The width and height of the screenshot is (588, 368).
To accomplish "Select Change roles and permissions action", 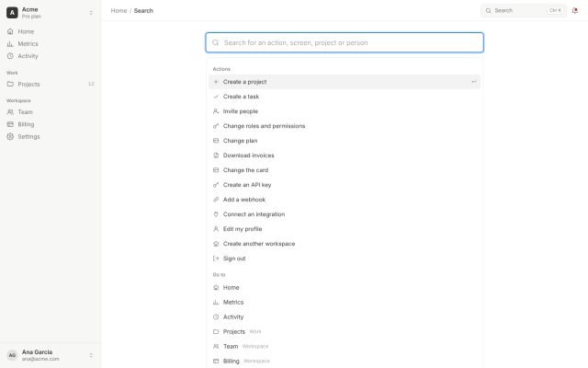I will tap(345, 126).
